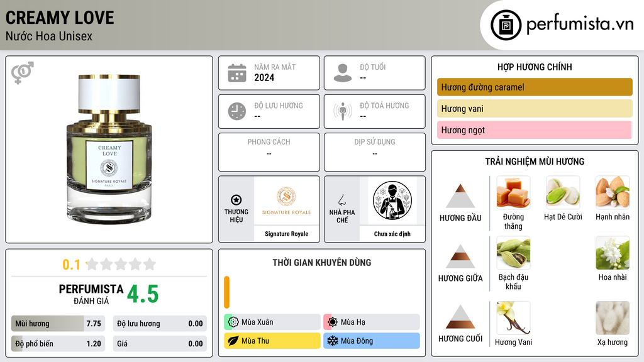
Task: Select the Mùa Xuân season bar
Action: pyautogui.click(x=272, y=322)
